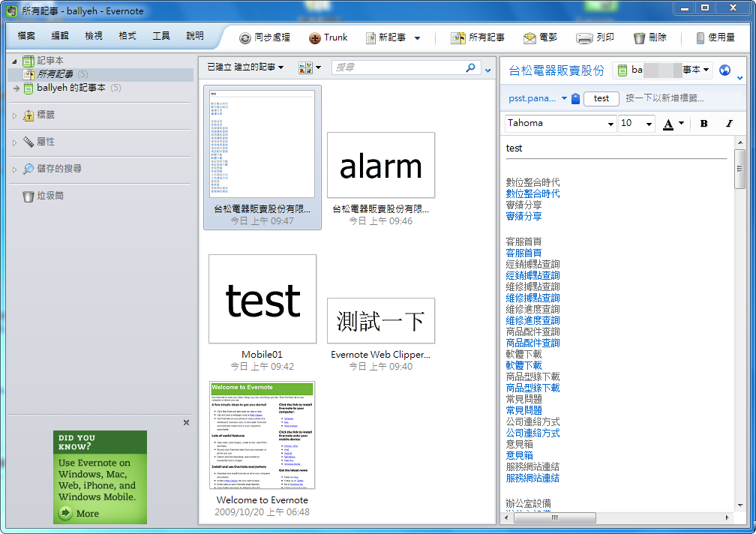756x534 pixels.
Task: Click scroll down arrow of note pane
Action: (740, 505)
